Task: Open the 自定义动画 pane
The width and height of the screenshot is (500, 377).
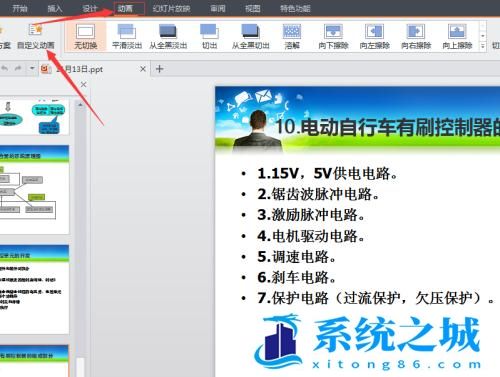Action: point(36,37)
